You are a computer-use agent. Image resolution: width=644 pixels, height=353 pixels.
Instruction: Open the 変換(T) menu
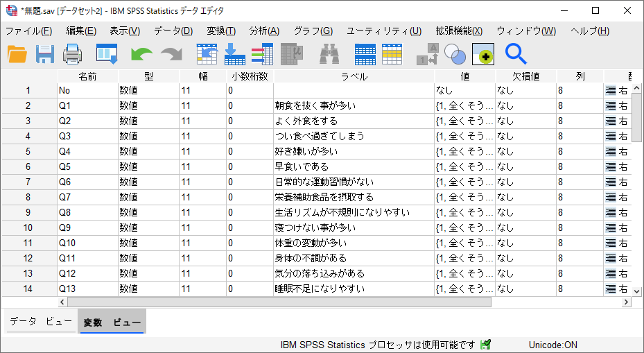click(221, 31)
